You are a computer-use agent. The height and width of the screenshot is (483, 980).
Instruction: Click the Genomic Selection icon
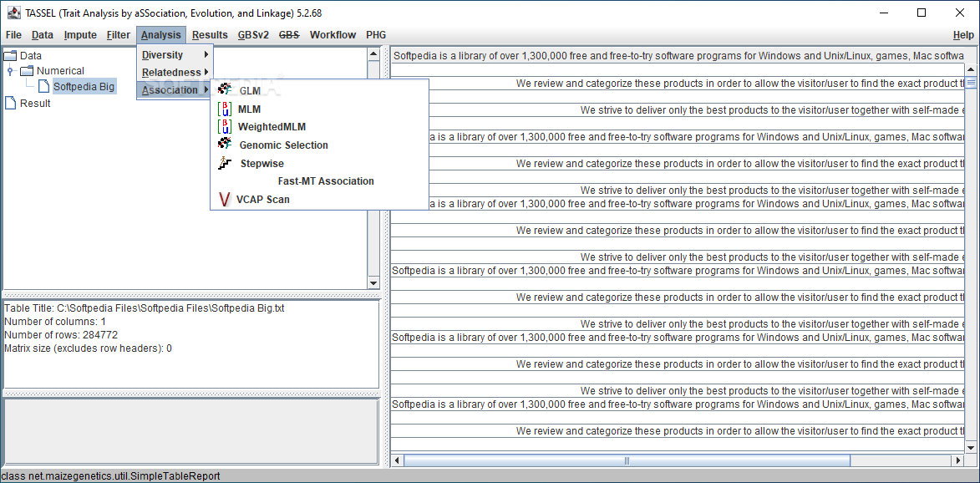click(x=225, y=145)
